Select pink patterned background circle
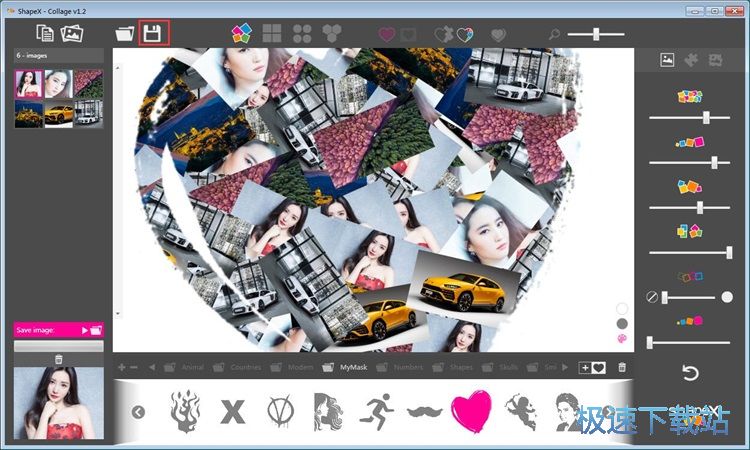The height and width of the screenshot is (450, 750). coord(622,339)
